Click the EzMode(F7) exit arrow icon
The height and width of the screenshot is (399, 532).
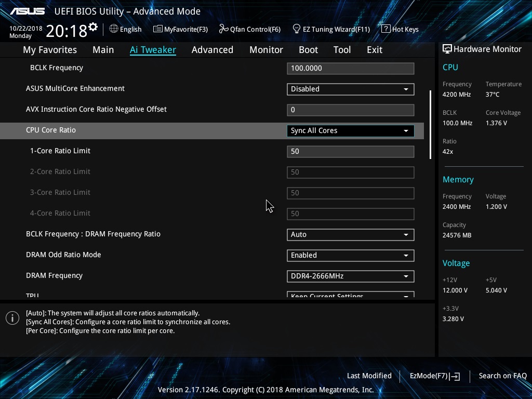click(455, 376)
